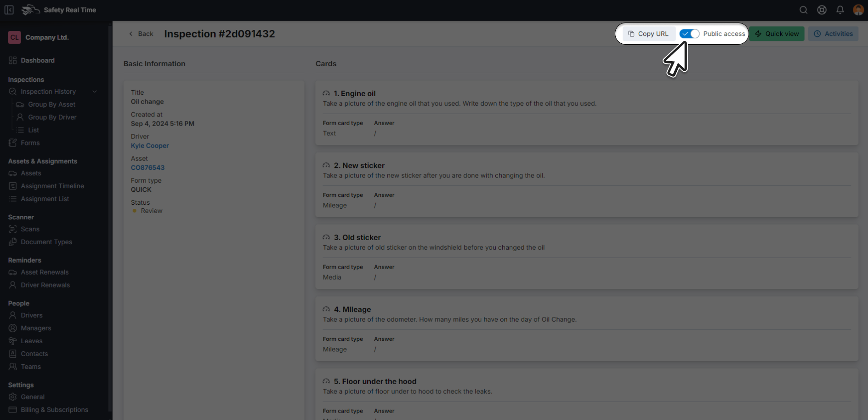This screenshot has width=868, height=420.
Task: Collapse the sidebar panel icon
Action: coord(9,10)
